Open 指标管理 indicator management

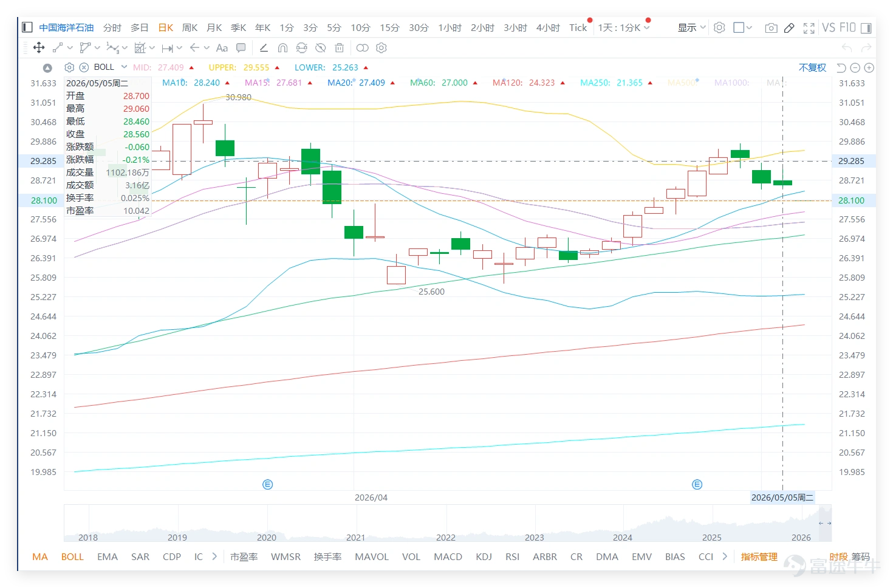coord(759,556)
